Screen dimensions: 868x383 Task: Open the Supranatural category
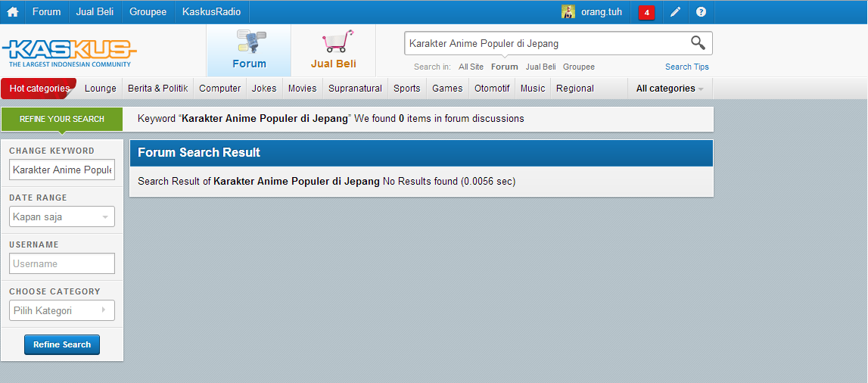(x=355, y=88)
